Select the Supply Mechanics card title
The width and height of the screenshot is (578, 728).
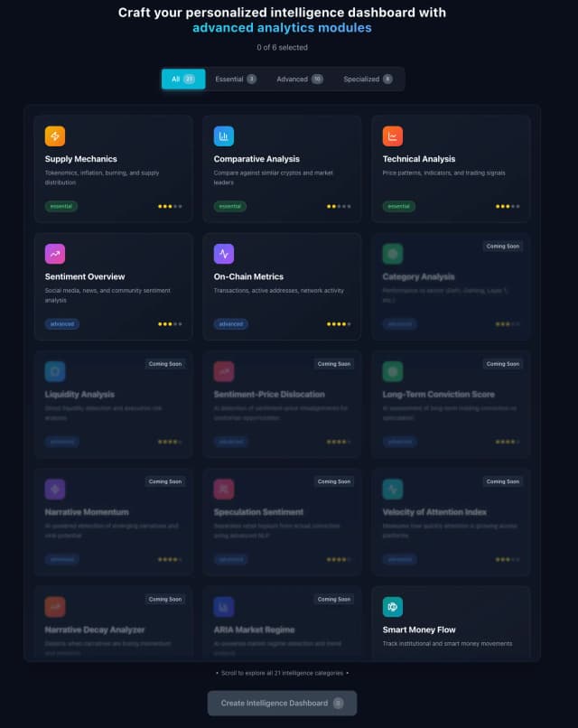coord(81,159)
